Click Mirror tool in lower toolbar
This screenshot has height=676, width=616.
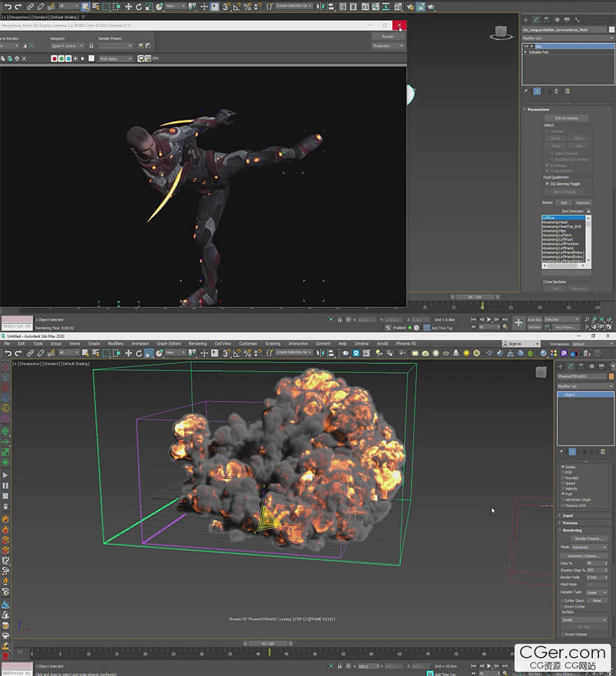(x=320, y=353)
